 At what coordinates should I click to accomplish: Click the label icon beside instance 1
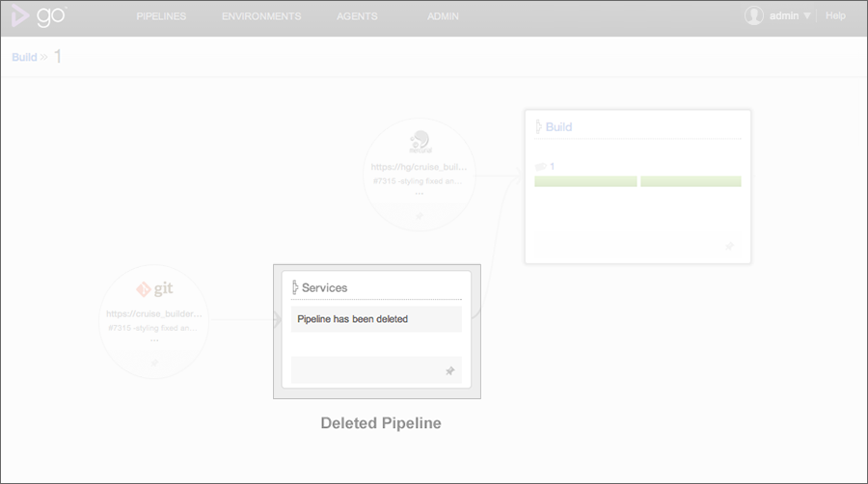click(x=541, y=167)
